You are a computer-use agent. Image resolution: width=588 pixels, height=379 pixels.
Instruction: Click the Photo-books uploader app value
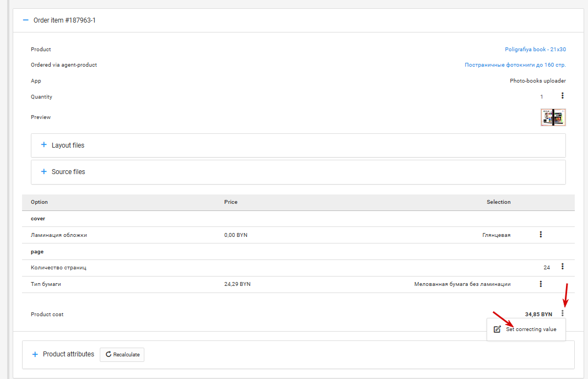538,81
